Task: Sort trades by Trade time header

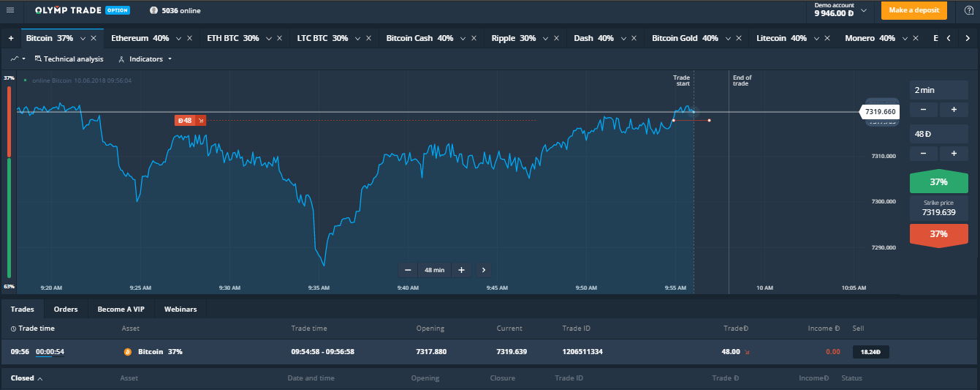Action: point(32,329)
